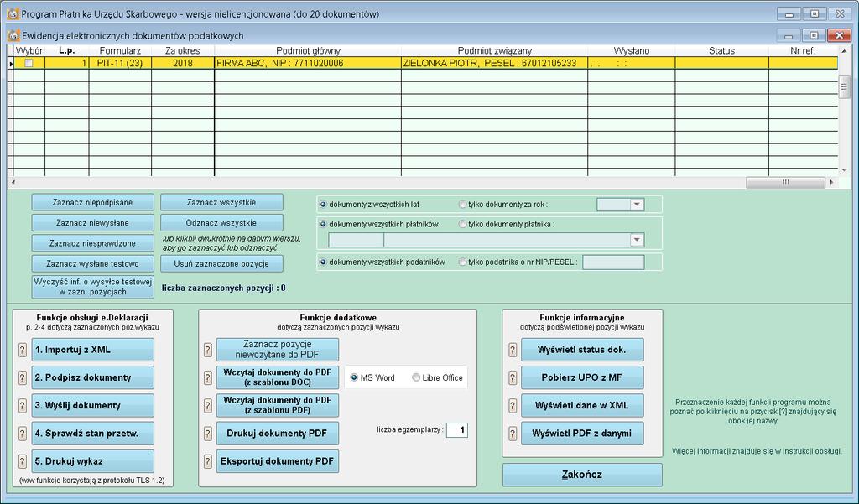Select 'tylko dokumenty płatnika' radio option
Viewport: 859px width, 504px height.
click(x=462, y=224)
